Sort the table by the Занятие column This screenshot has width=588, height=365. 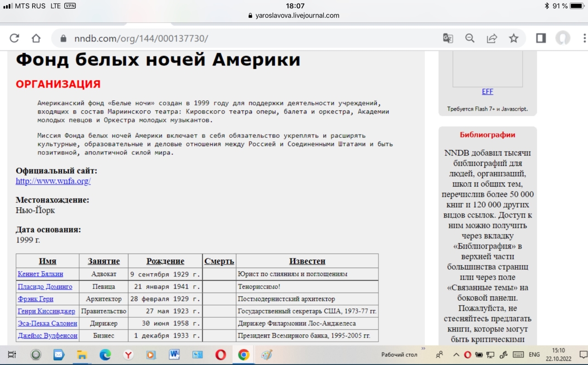coord(104,261)
